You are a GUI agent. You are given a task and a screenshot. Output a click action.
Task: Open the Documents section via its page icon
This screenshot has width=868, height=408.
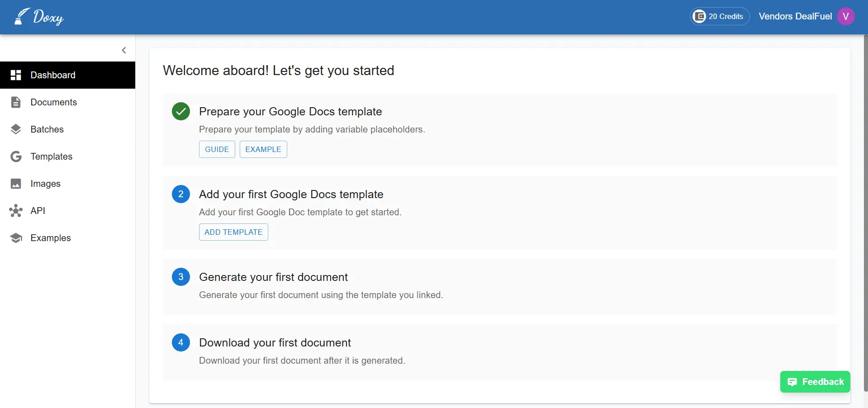[x=16, y=102]
